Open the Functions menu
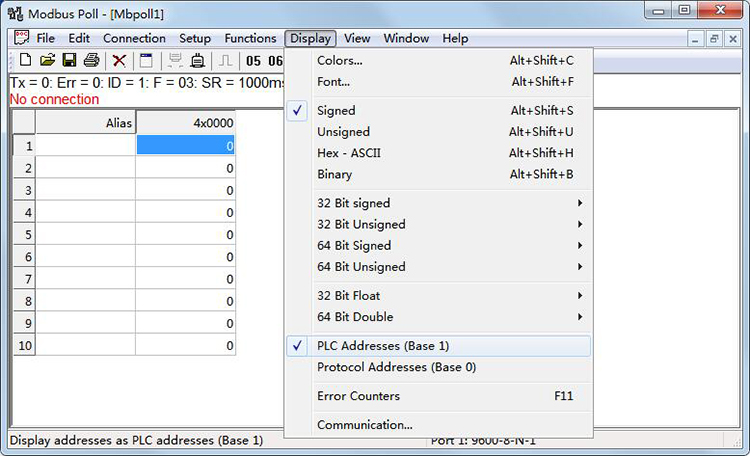 [250, 38]
